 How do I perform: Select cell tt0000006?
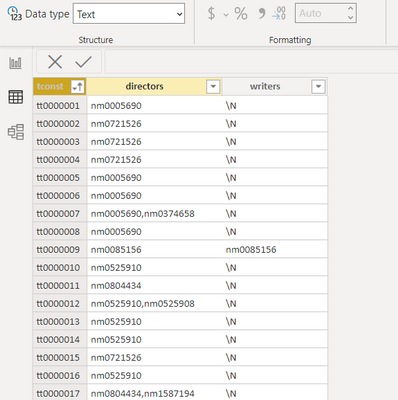point(60,196)
